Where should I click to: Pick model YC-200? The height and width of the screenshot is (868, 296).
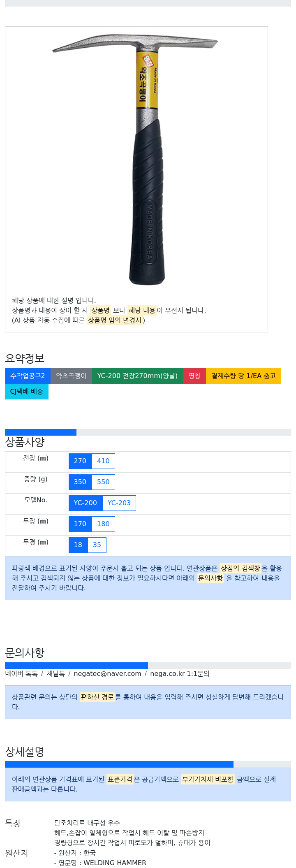pyautogui.click(x=86, y=503)
